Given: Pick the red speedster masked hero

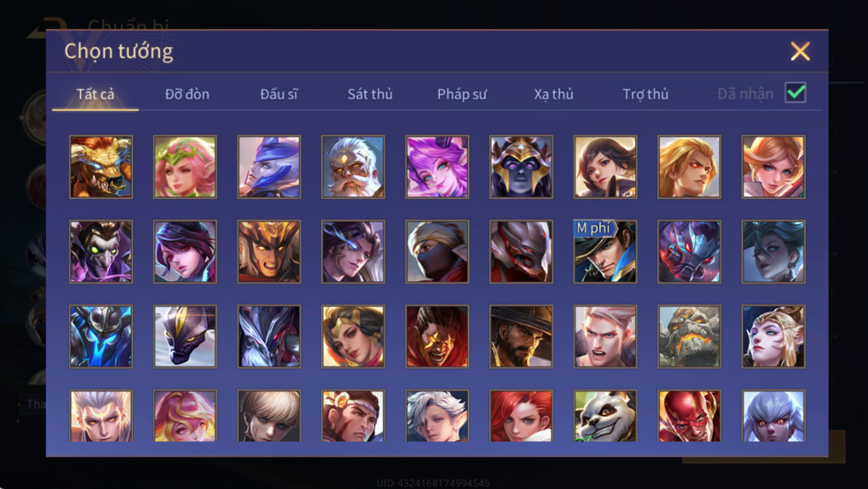Looking at the screenshot, I should click(689, 415).
